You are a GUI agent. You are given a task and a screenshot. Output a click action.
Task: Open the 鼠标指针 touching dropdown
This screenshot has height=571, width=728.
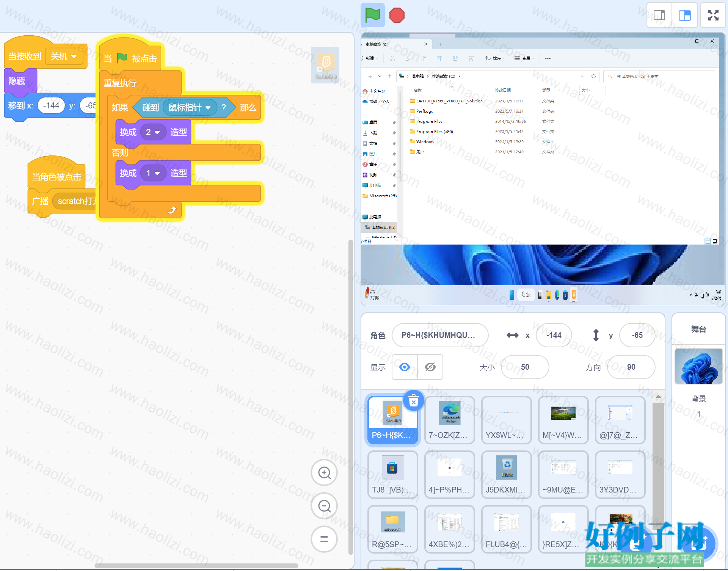pos(190,108)
